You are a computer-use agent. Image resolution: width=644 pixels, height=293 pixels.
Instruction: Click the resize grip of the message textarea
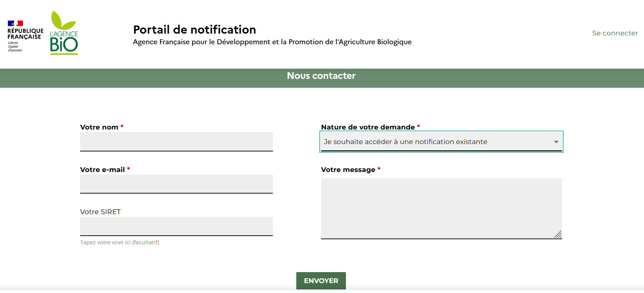[x=558, y=234]
